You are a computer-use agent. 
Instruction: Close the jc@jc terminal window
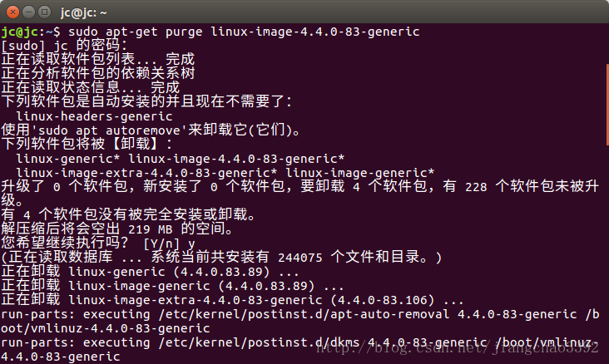[x=12, y=12]
